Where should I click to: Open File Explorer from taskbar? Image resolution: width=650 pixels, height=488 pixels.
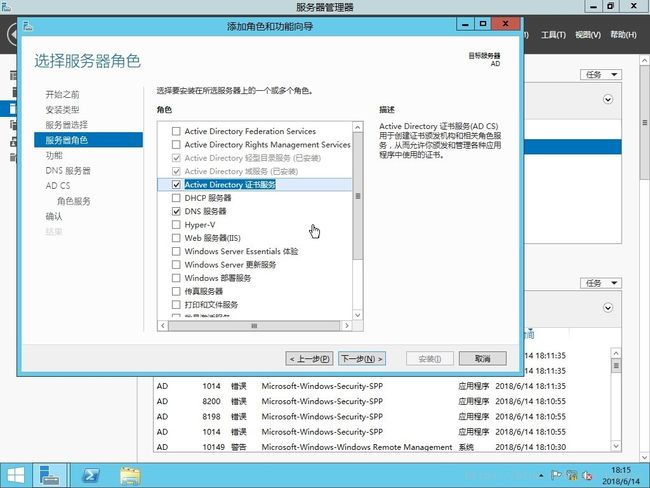(130, 476)
